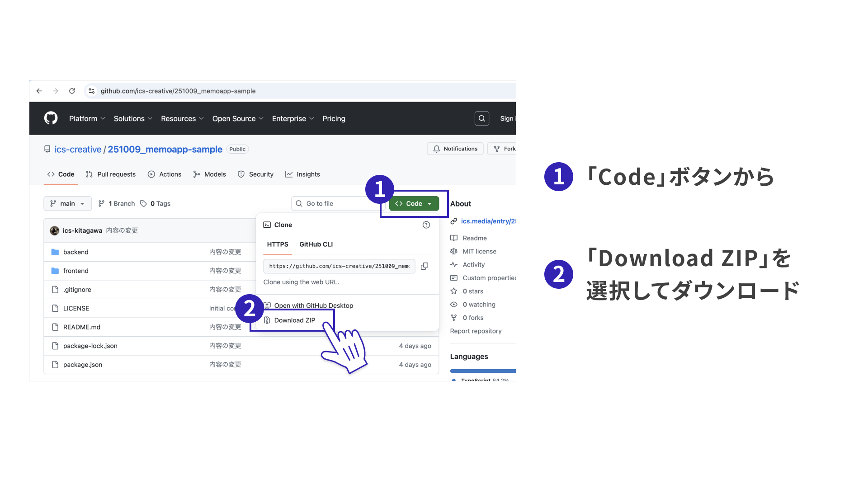This screenshot has width=868, height=488.
Task: Expand the main branch dropdown
Action: click(x=68, y=204)
